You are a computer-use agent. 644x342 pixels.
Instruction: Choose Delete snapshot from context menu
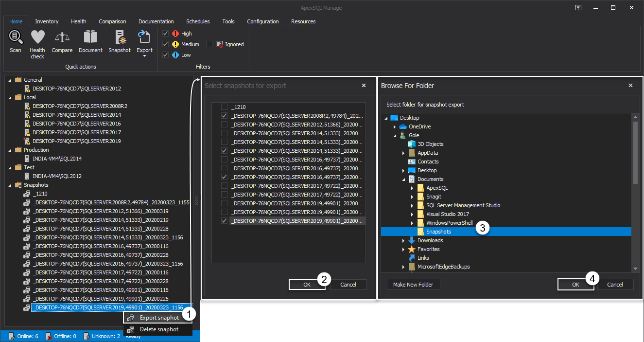point(159,329)
